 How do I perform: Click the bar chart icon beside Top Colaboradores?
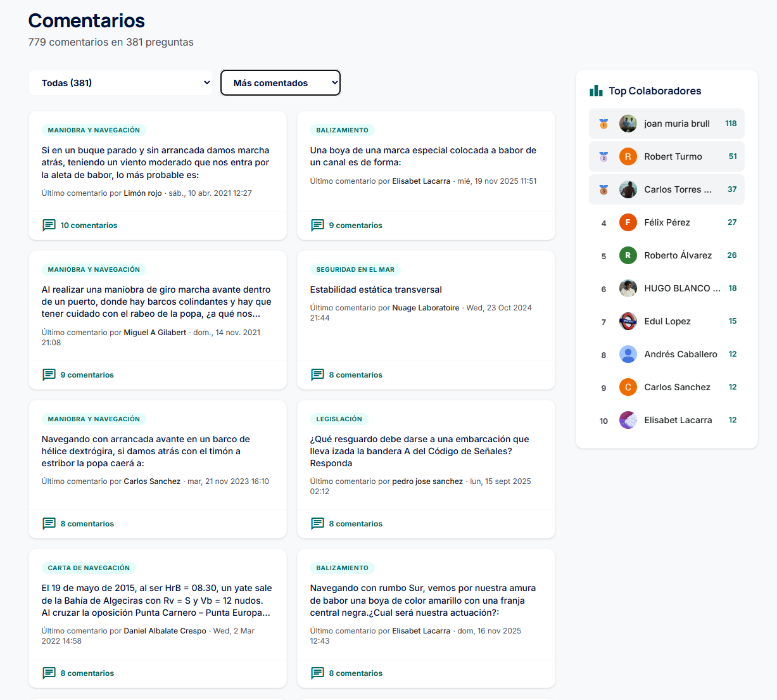(x=596, y=91)
